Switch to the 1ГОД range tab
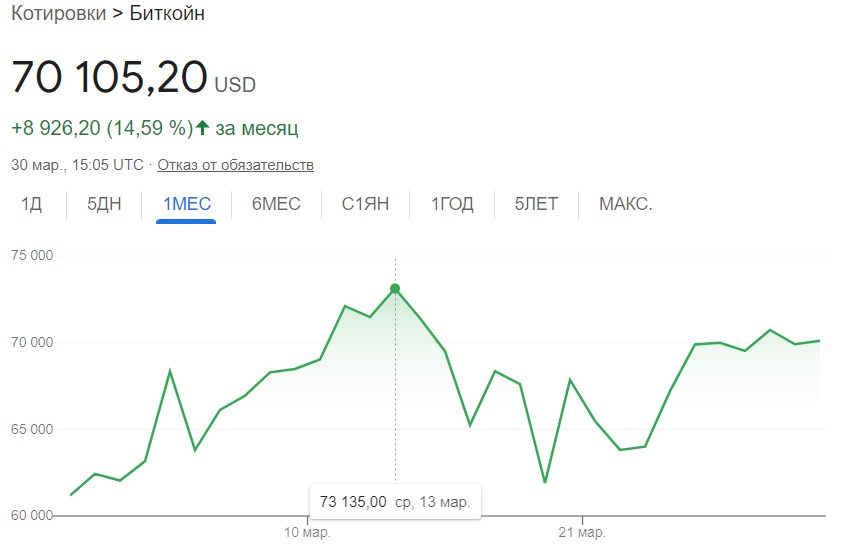The width and height of the screenshot is (844, 548). (x=452, y=204)
